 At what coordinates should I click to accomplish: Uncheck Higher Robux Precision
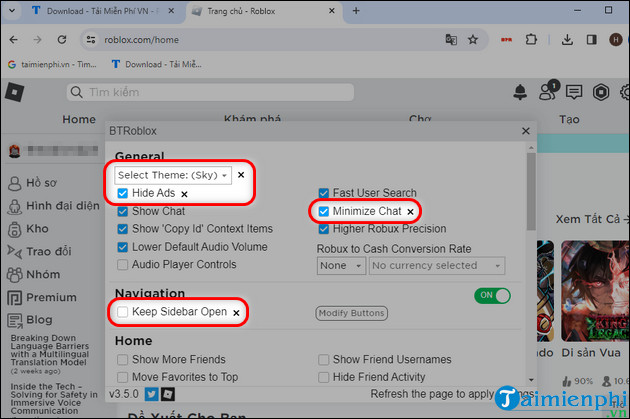323,229
